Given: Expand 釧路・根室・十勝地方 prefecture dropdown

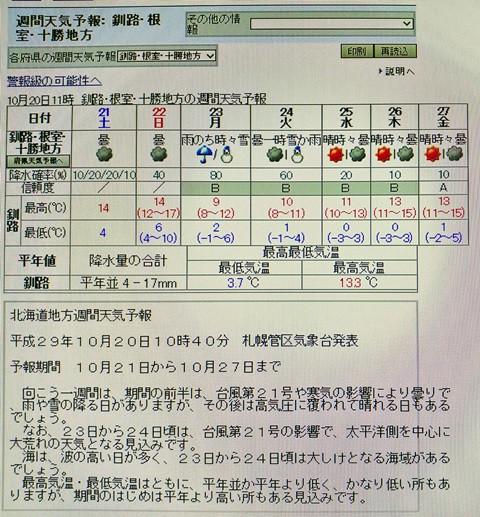Looking at the screenshot, I should pyautogui.click(x=166, y=56).
